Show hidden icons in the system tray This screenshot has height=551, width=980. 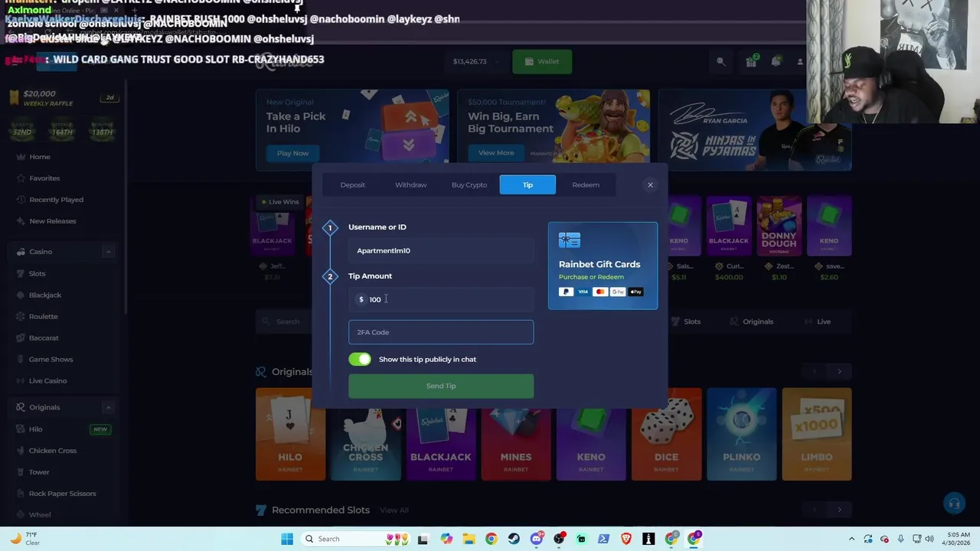click(x=851, y=539)
